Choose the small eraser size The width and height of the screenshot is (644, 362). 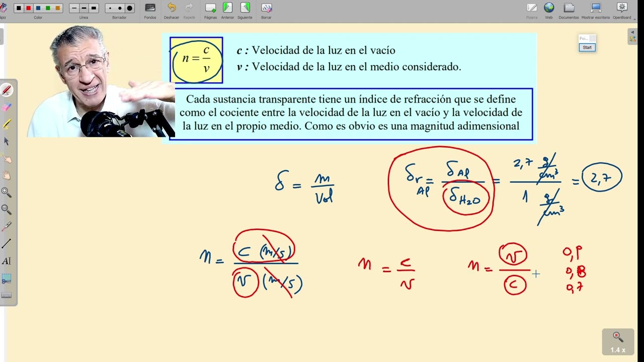[110, 8]
